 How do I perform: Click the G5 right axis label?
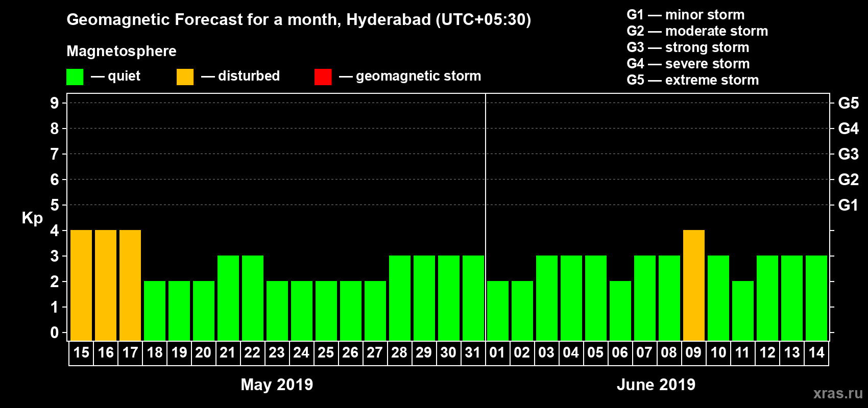[x=849, y=103]
